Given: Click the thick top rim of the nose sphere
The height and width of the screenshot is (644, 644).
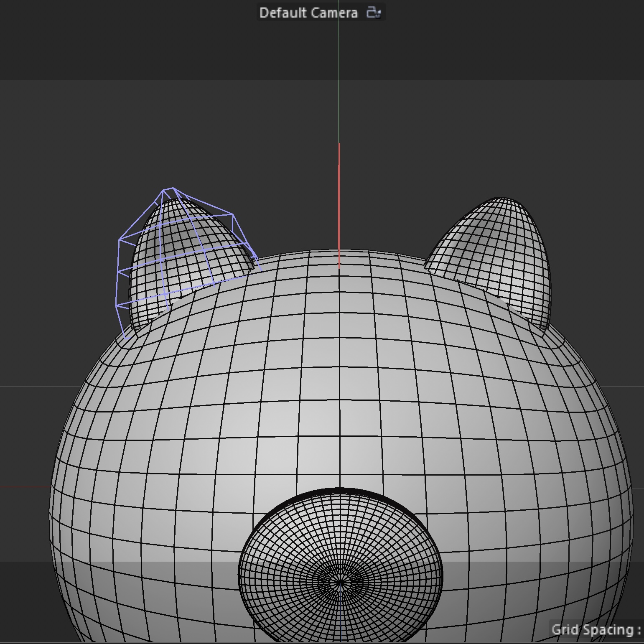Looking at the screenshot, I should coord(340,491).
